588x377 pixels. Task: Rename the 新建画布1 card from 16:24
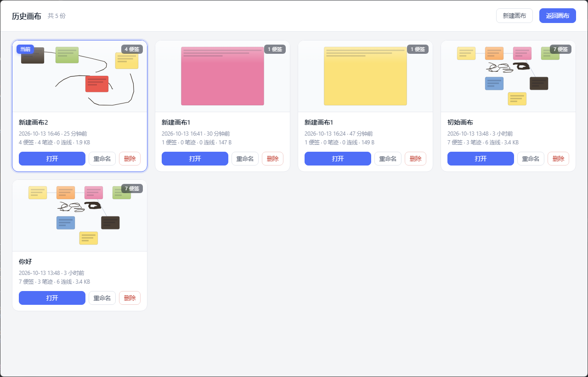388,159
